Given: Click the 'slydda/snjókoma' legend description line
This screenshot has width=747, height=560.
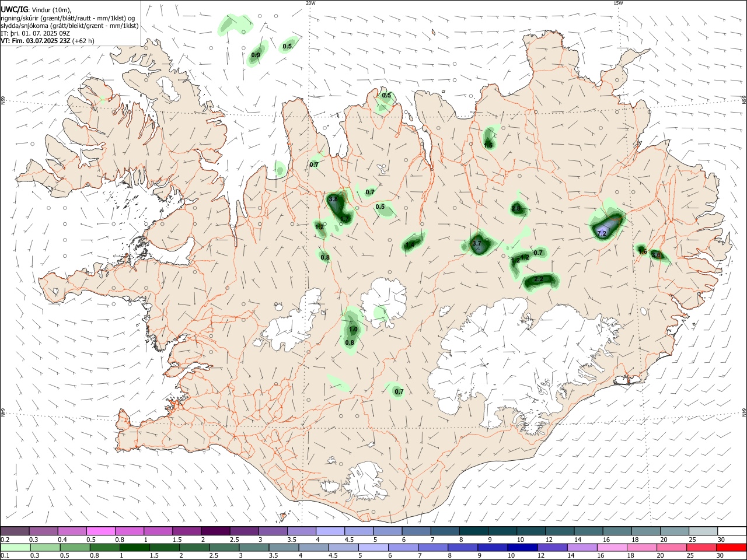Looking at the screenshot, I should [70, 26].
